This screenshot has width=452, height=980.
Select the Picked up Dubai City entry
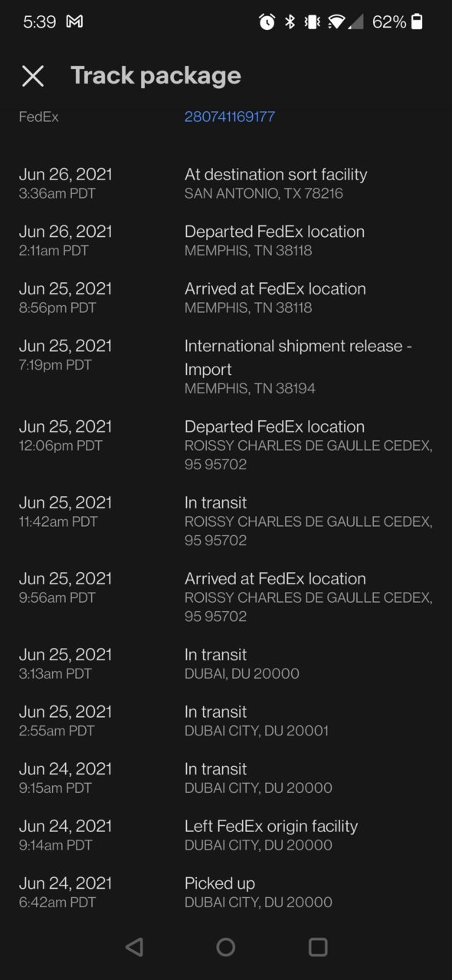226,892
